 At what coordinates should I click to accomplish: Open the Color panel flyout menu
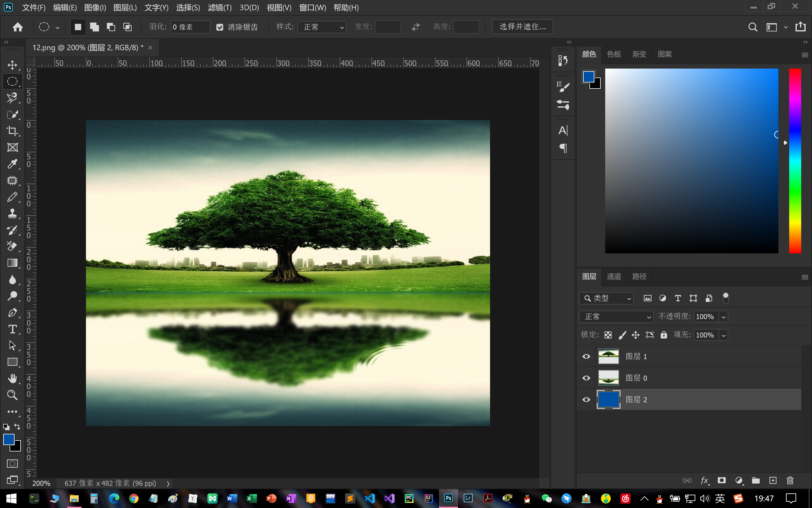[805, 55]
